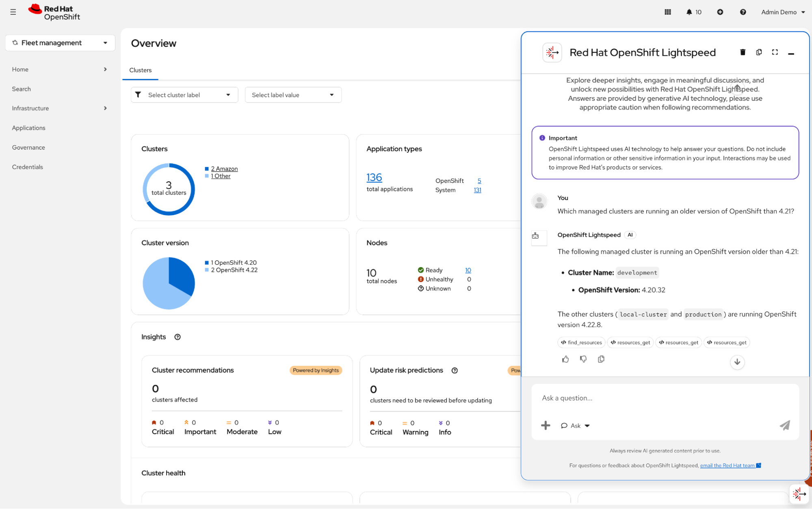Click the Amazon legend swatch
The image size is (812, 509).
coord(207,169)
